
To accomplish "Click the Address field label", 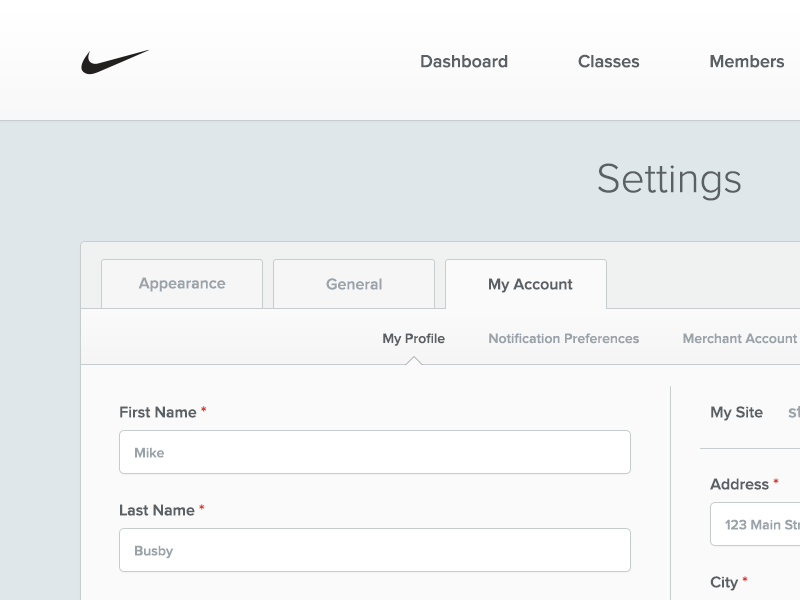I will pos(739,484).
